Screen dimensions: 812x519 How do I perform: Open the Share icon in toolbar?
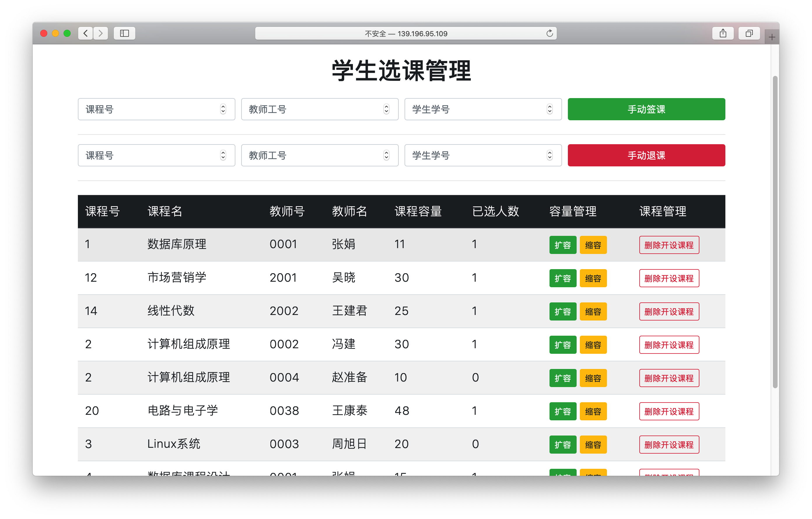723,33
